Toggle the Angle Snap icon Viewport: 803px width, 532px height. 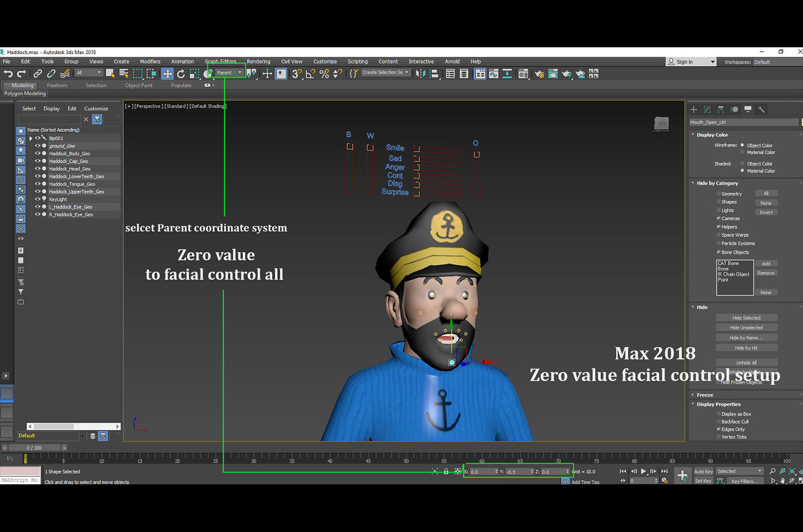(310, 74)
